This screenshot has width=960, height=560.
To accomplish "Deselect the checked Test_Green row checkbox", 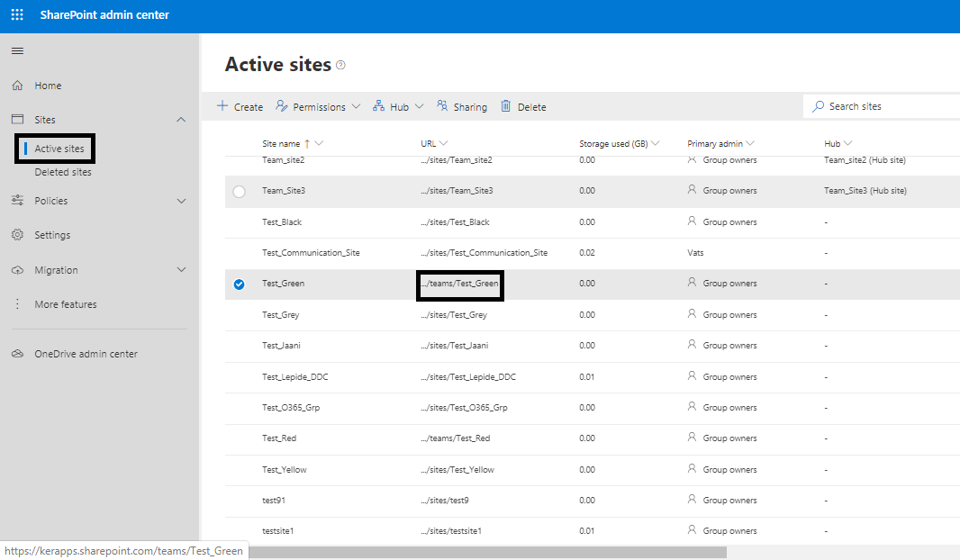I will click(239, 284).
